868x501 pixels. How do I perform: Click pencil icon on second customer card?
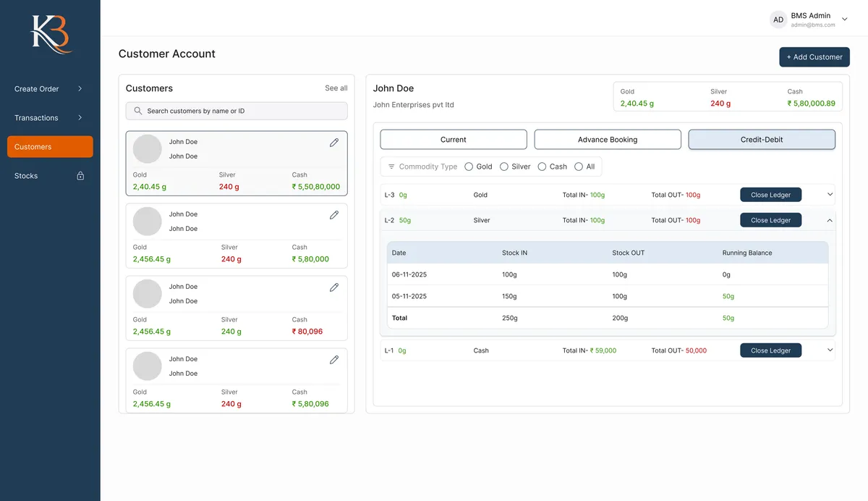point(334,215)
